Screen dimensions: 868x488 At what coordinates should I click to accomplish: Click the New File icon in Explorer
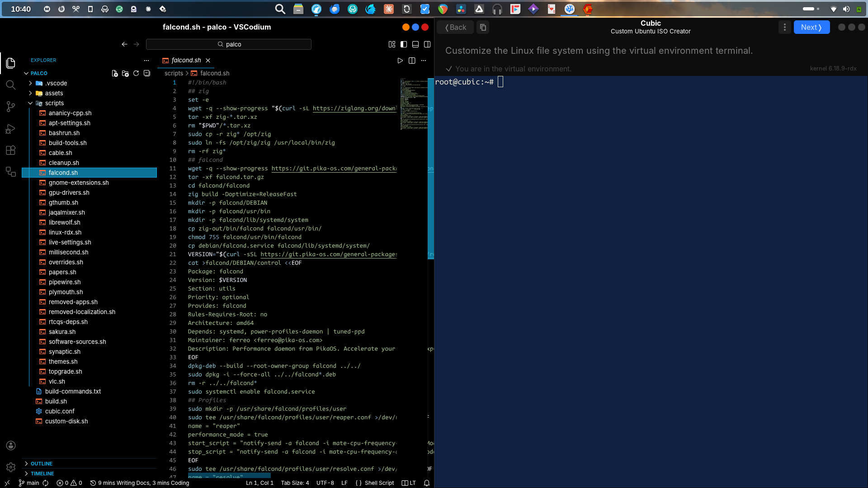pos(115,73)
